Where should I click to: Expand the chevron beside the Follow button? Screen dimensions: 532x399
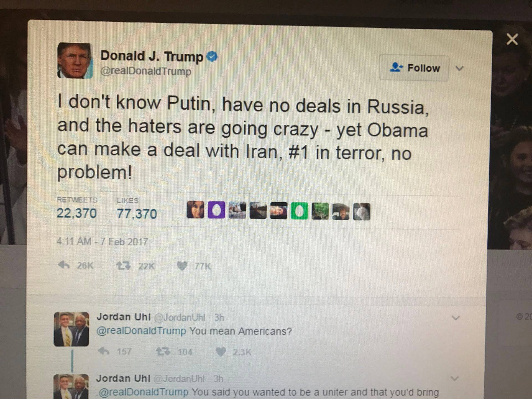coord(459,68)
